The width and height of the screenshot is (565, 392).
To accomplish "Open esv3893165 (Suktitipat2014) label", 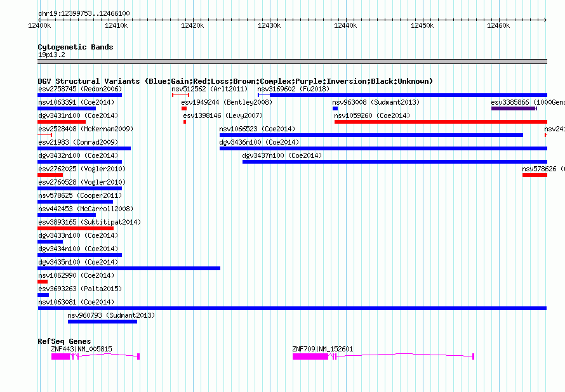I will click(x=90, y=222).
